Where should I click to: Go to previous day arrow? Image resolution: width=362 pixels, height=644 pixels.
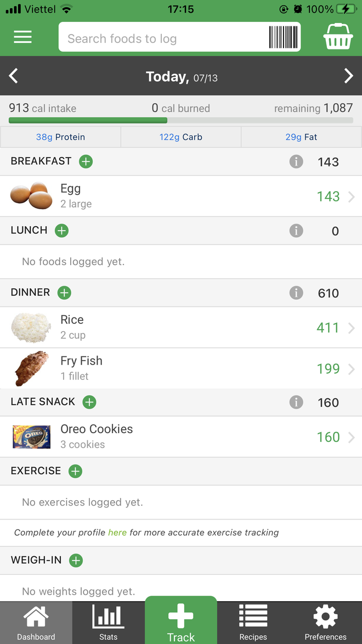(14, 76)
